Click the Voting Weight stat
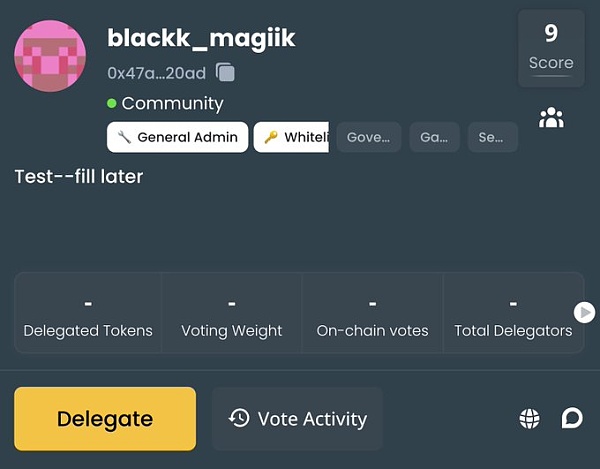The width and height of the screenshot is (600, 469). pyautogui.click(x=232, y=314)
